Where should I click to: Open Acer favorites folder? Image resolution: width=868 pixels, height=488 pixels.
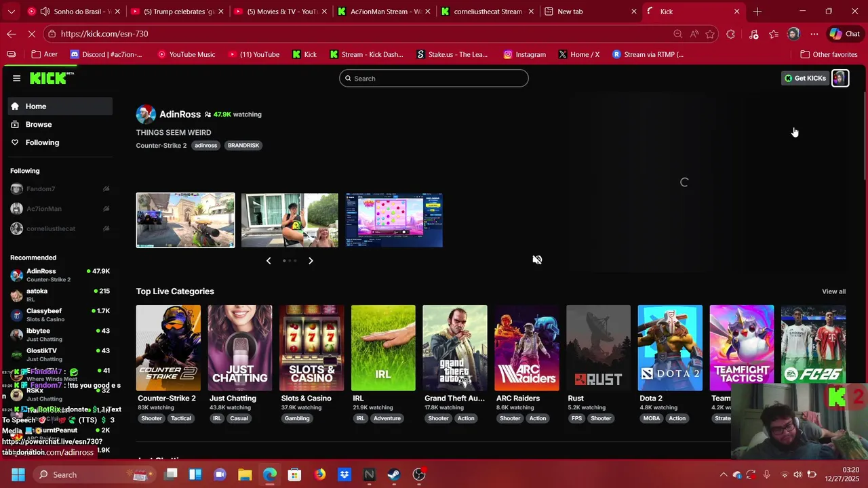[x=44, y=54]
